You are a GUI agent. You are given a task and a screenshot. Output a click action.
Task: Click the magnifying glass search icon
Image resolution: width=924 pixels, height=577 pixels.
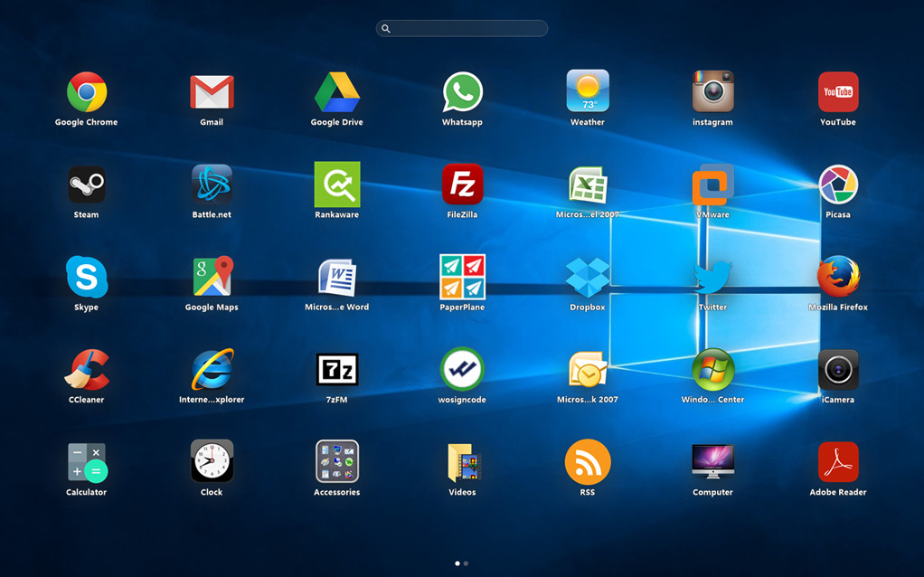[x=386, y=28]
